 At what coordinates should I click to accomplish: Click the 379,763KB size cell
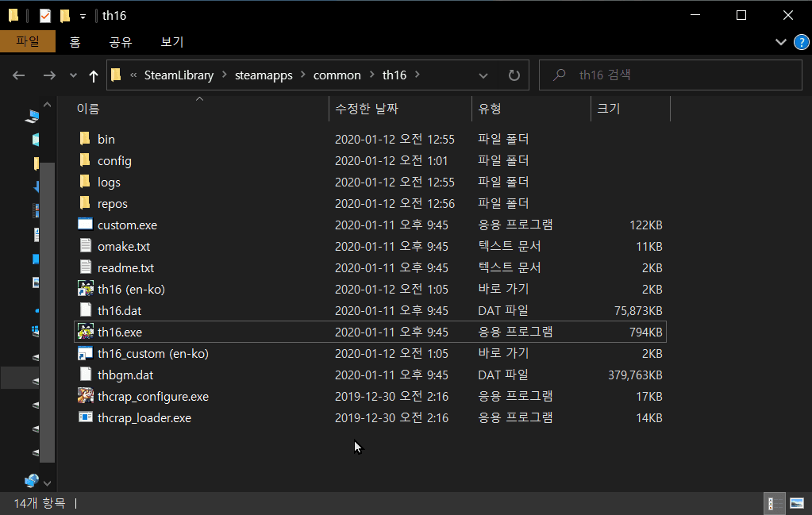click(635, 375)
